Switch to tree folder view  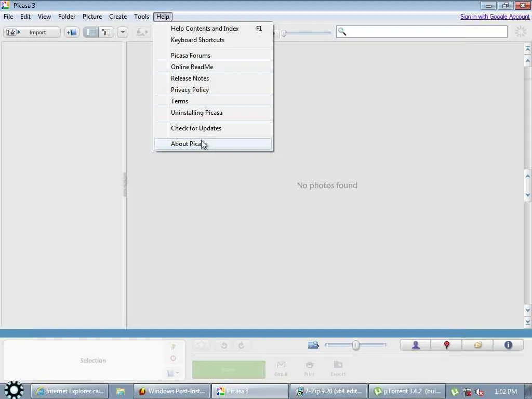click(106, 32)
